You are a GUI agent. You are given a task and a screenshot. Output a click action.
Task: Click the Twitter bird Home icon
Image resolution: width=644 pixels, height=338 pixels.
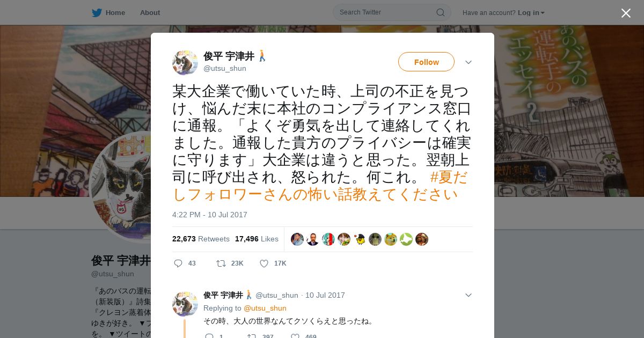(97, 13)
